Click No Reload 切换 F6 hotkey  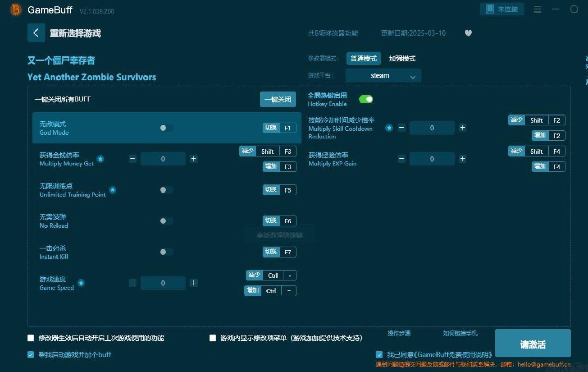point(279,221)
